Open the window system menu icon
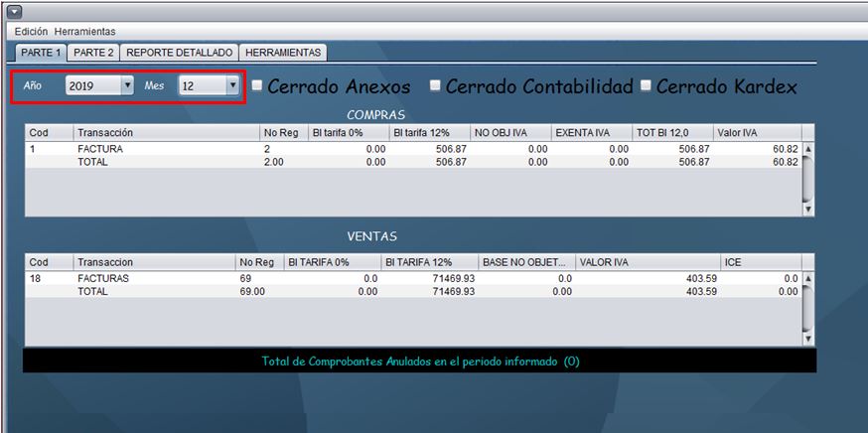868x433 pixels. (x=14, y=11)
